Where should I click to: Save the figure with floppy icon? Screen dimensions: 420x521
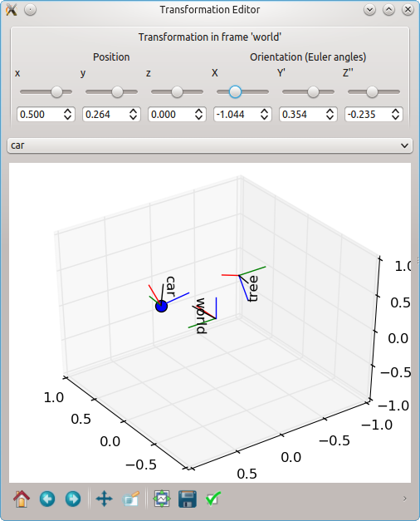point(188,499)
